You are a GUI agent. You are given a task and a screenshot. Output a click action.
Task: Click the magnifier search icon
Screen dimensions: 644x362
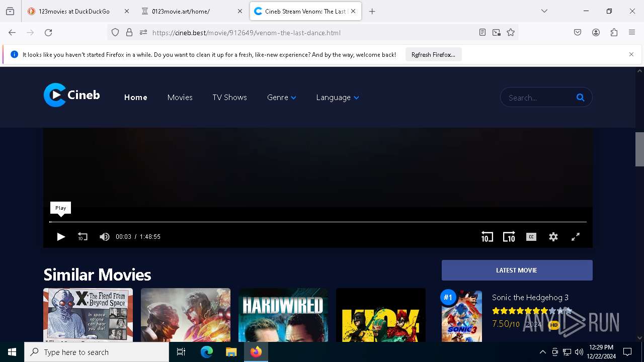580,98
